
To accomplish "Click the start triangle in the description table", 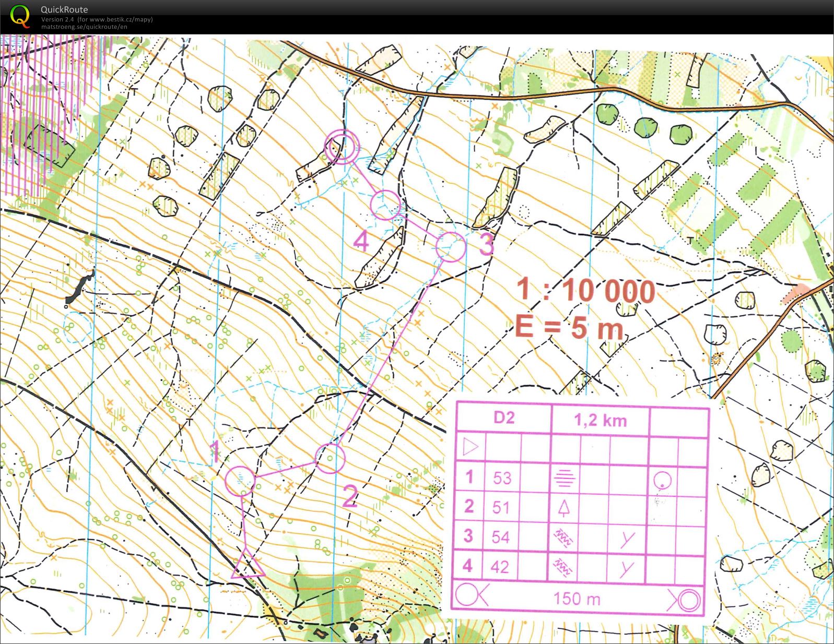I will pos(471,447).
